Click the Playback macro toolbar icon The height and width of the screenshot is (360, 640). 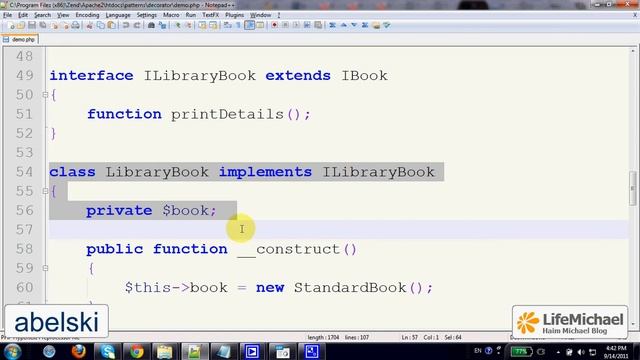click(296, 25)
